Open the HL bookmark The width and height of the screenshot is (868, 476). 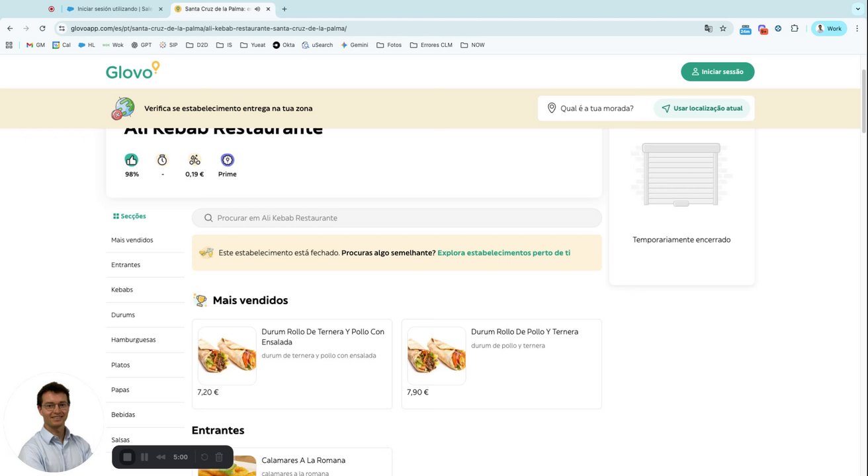[87, 45]
